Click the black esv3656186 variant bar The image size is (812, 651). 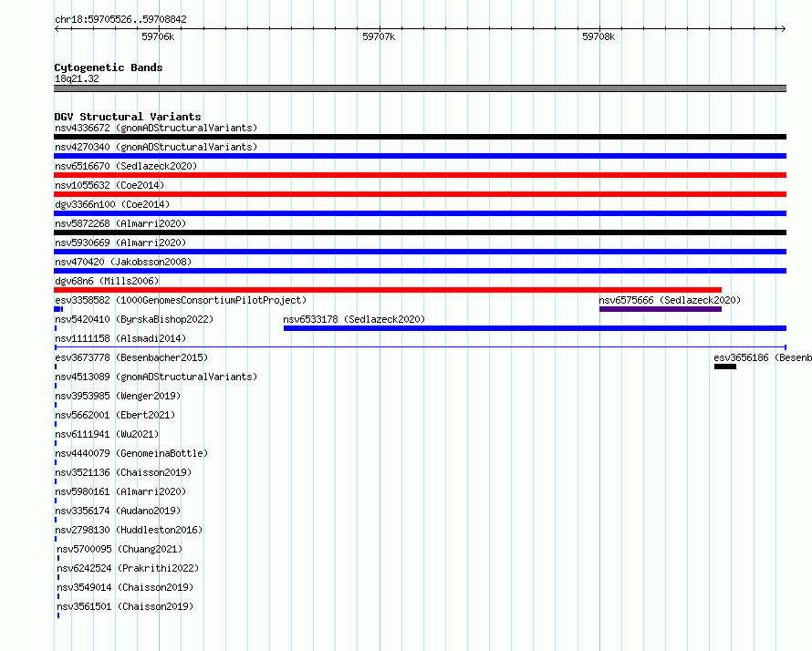725,367
